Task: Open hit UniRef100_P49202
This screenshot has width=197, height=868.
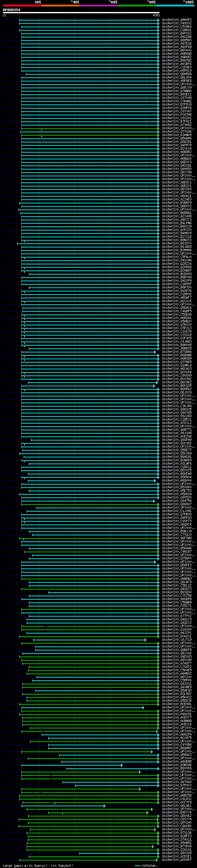Action: click(x=176, y=23)
